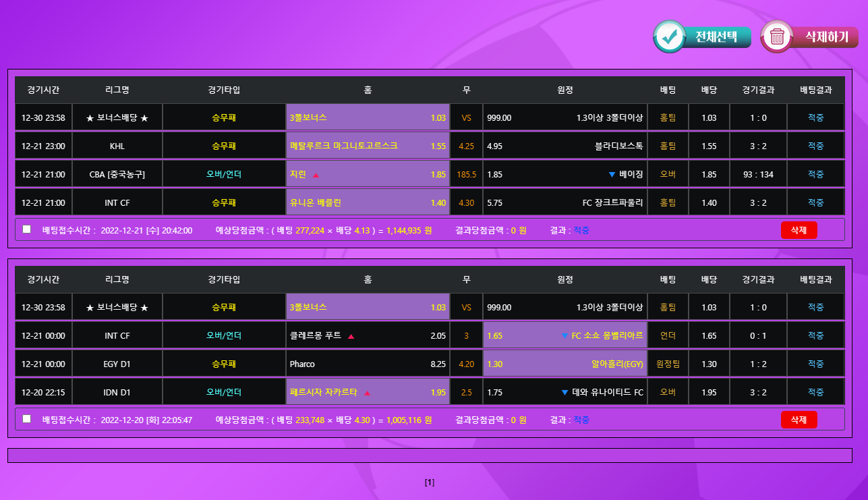Click the 베팅결과 column header in second table
868x500 pixels.
click(815, 279)
